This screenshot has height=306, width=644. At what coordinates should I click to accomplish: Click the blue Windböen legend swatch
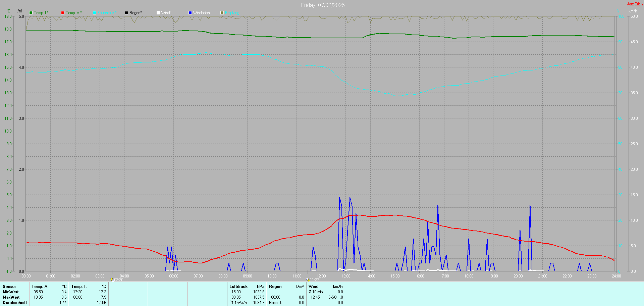click(x=190, y=13)
